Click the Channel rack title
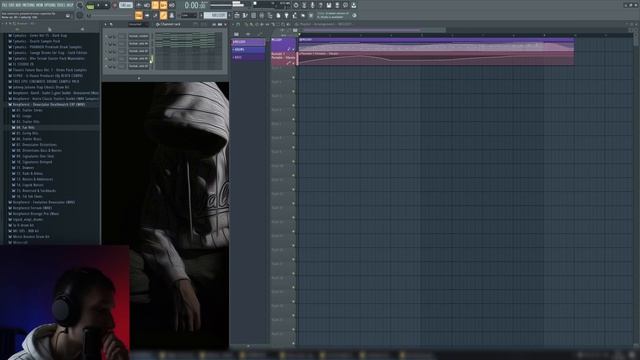 tap(170, 24)
